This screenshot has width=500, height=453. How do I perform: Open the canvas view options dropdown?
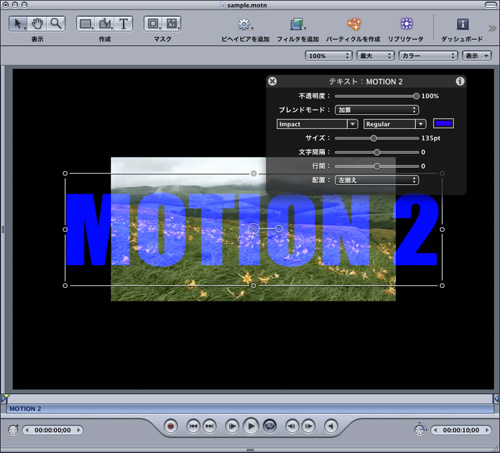(477, 56)
